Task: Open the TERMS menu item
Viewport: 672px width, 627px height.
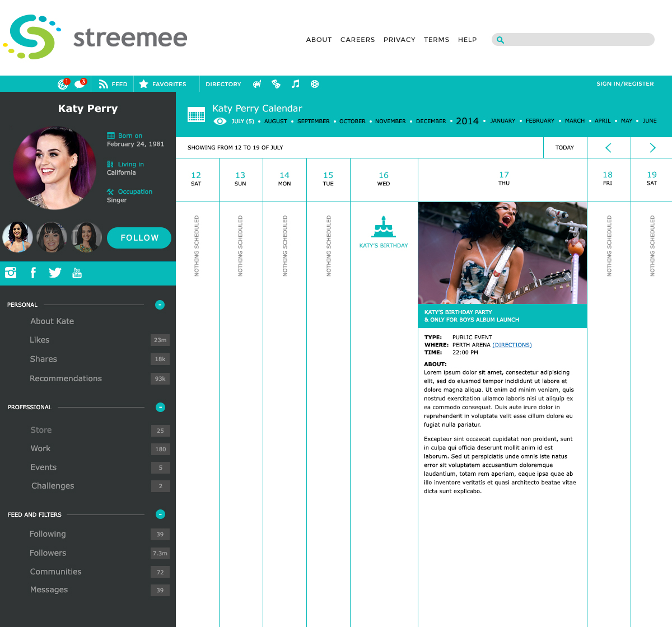Action: click(436, 40)
